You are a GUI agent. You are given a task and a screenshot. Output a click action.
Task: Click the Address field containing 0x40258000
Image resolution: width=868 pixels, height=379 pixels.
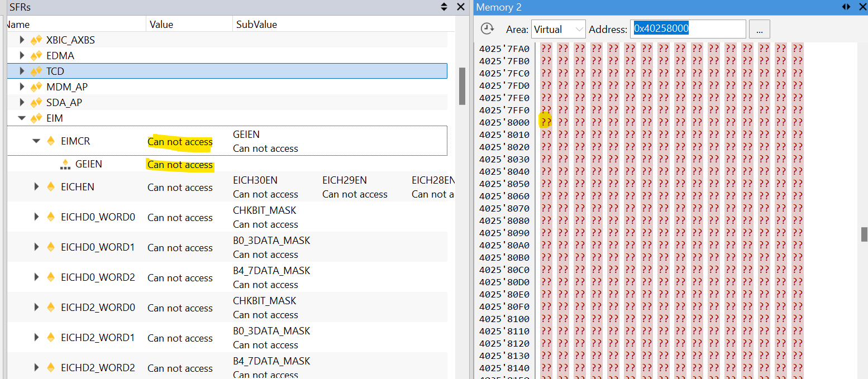pyautogui.click(x=687, y=28)
